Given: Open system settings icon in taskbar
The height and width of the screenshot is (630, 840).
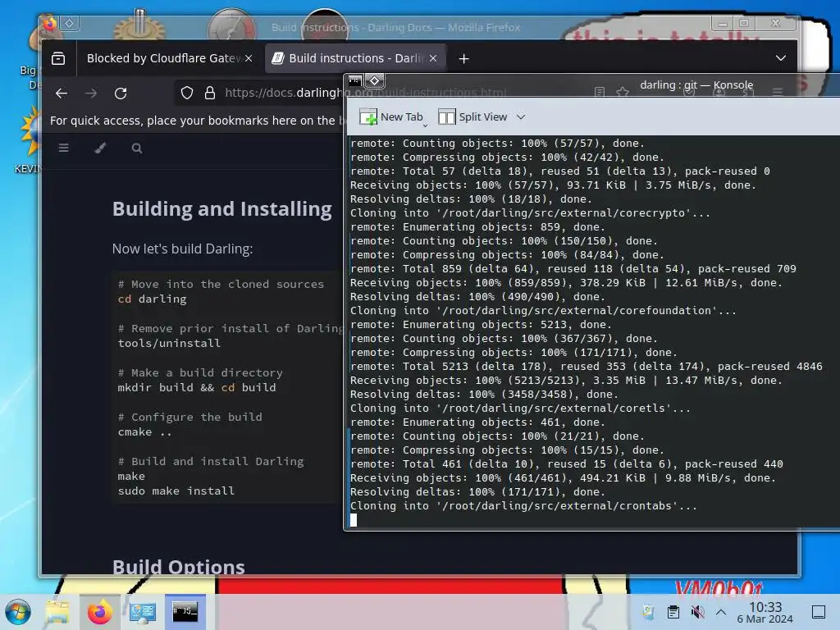Looking at the screenshot, I should [x=142, y=612].
